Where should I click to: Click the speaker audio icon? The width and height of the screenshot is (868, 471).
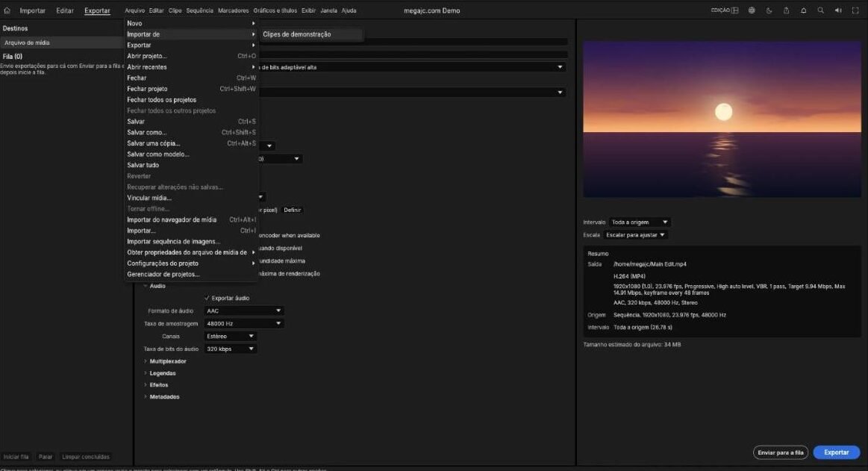[838, 10]
